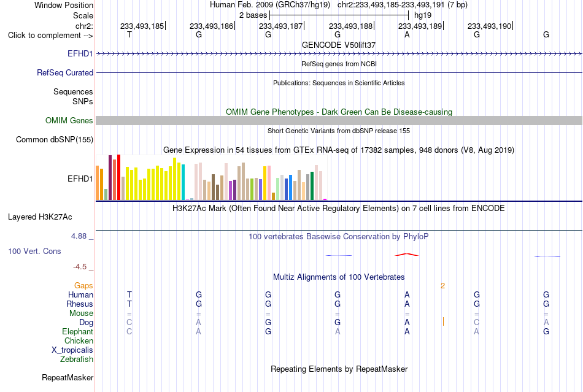The image size is (583, 392).
Task: Click the maroon bar in the GTEx chart
Action: [110, 178]
